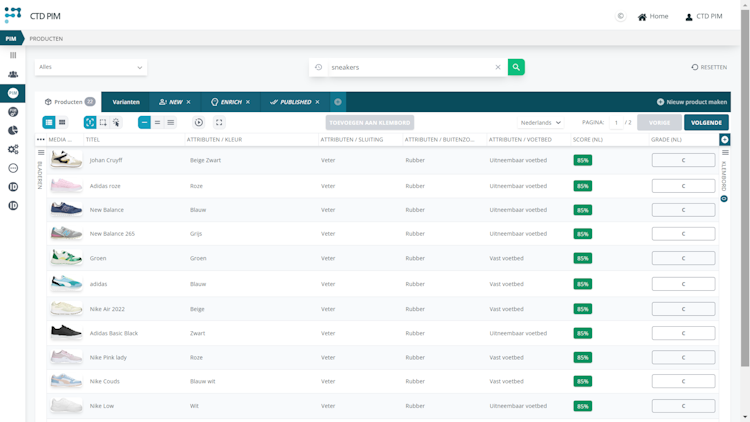750x422 pixels.
Task: Click the grade C box for Johan Cruyff
Action: click(683, 160)
